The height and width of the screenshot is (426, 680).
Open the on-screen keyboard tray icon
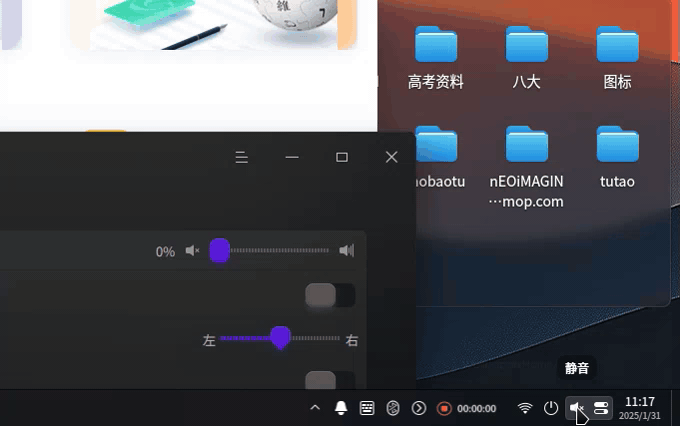tap(367, 408)
